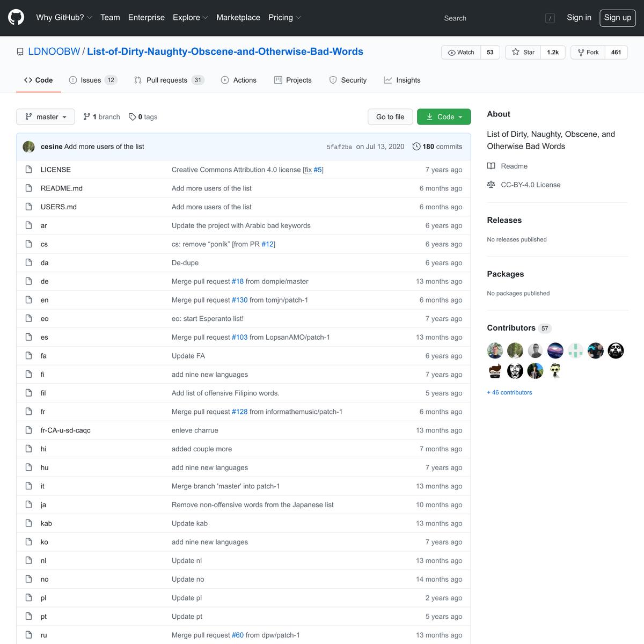Click the branch icon beside 1 branch
644x644 pixels.
(x=87, y=117)
